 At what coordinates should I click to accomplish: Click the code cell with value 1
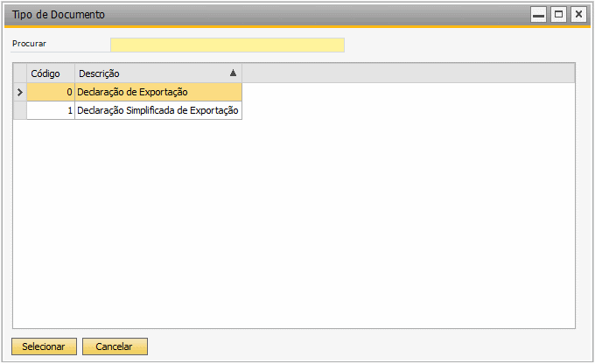[x=51, y=110]
